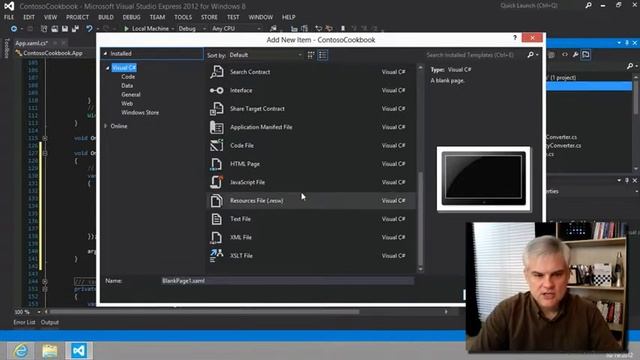Select the Windows Store category
Viewport: 640px width, 360px height.
click(140, 113)
